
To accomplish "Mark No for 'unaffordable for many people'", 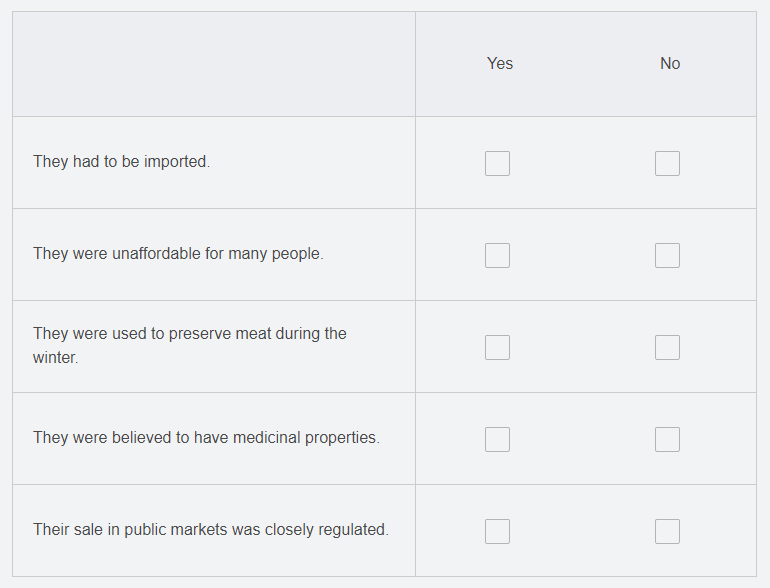I will pyautogui.click(x=667, y=255).
